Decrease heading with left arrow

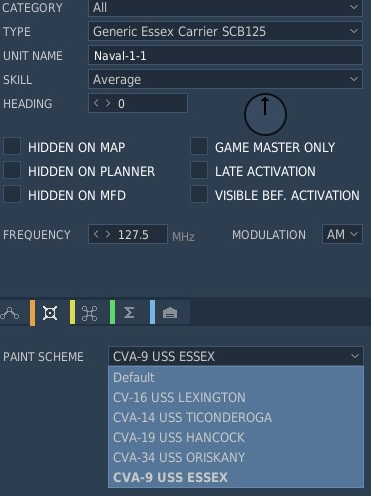pos(96,103)
